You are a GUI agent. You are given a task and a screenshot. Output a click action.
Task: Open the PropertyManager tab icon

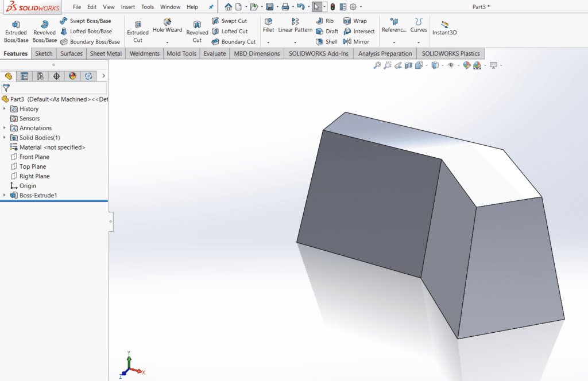pyautogui.click(x=24, y=76)
